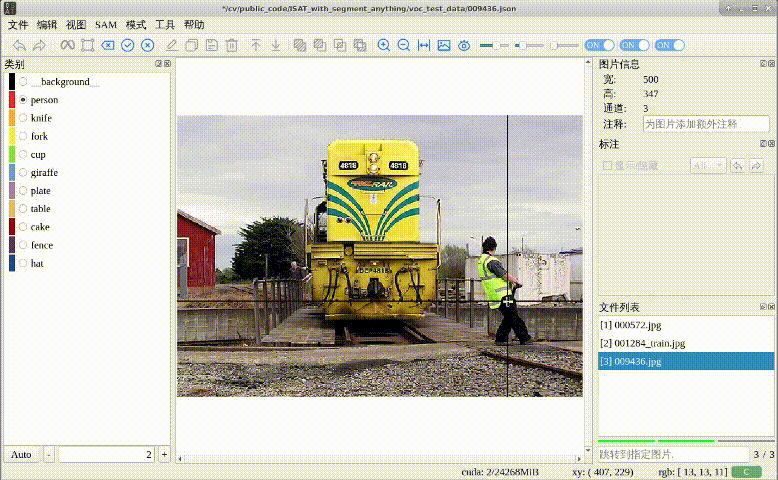The height and width of the screenshot is (480, 778).
Task: Click the third toolbar slider handle
Action: click(554, 45)
